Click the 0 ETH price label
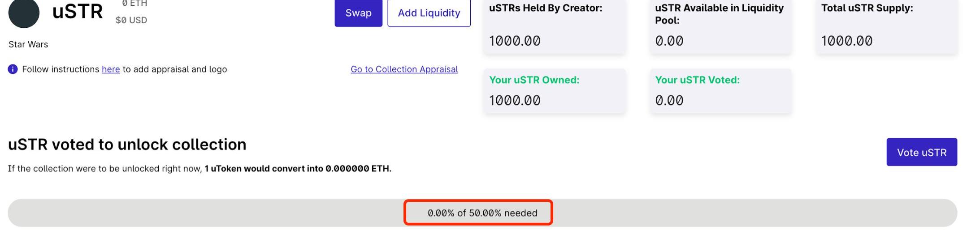The height and width of the screenshot is (230, 980). [134, 4]
